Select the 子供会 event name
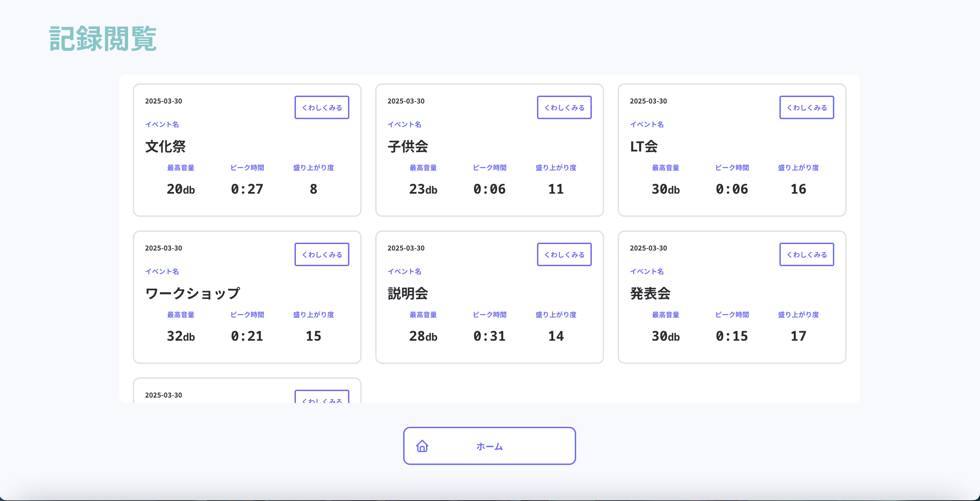 408,146
